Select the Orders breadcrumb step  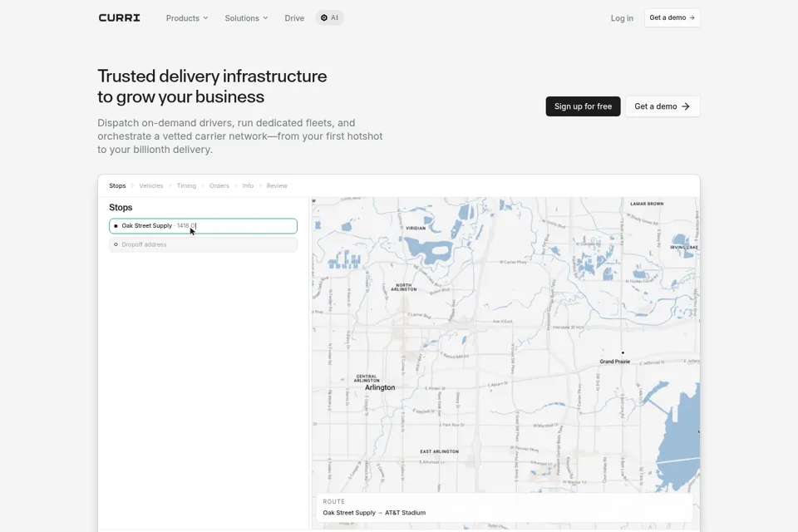pyautogui.click(x=219, y=186)
